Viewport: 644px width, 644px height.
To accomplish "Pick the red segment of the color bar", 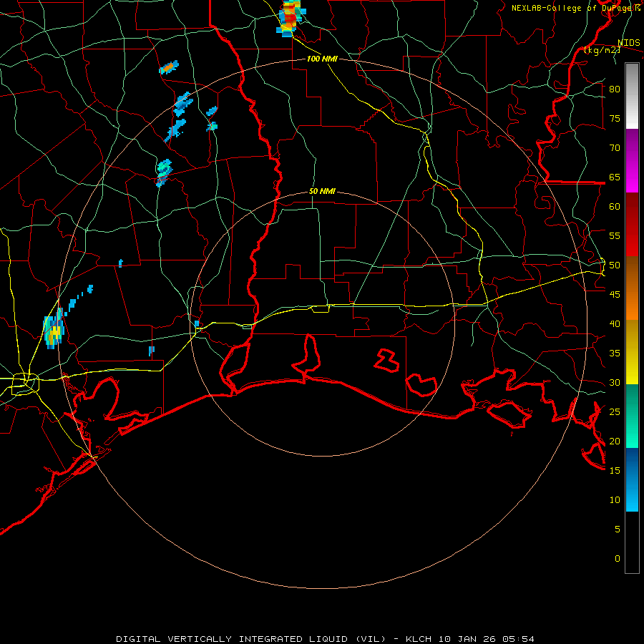I will click(632, 225).
